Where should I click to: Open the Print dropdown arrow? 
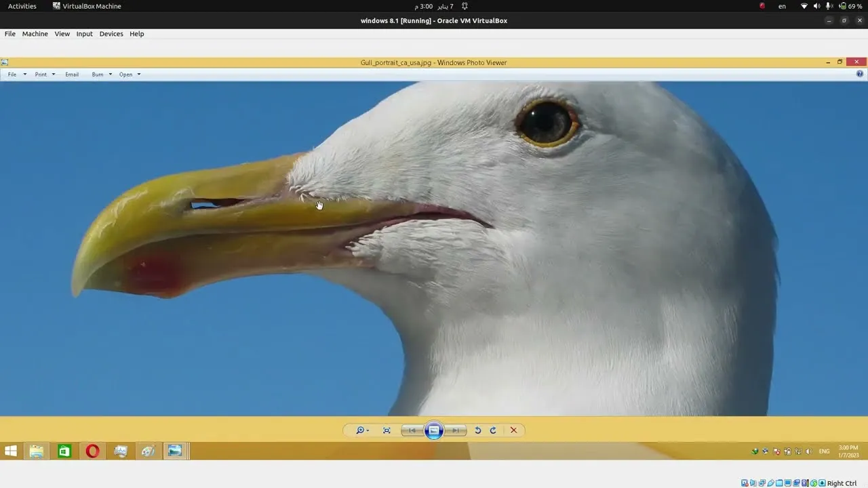(54, 75)
